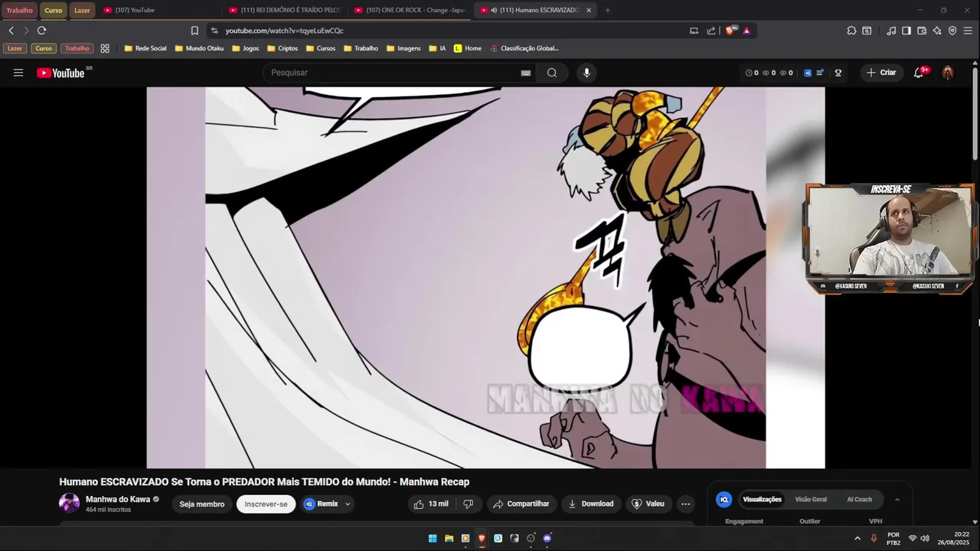The width and height of the screenshot is (980, 551).
Task: Switch to the REI DEMÔNIO É TRAÍDO tab
Action: click(284, 10)
